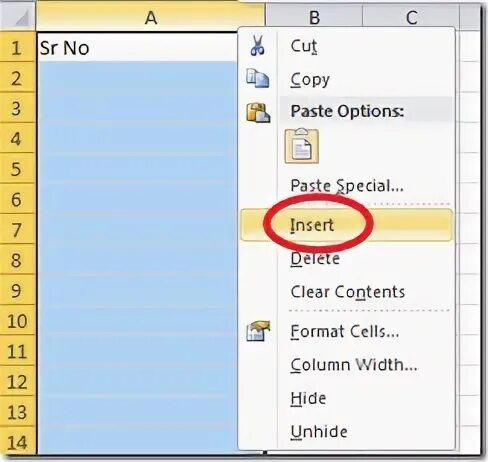This screenshot has height=462, width=488.
Task: Select row 14 header
Action: point(17,442)
